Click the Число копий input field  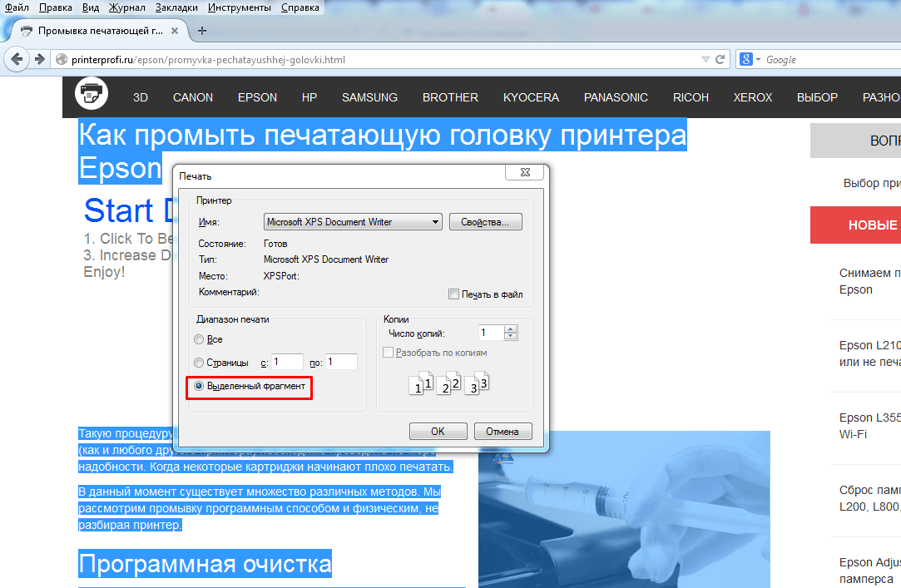click(x=492, y=333)
